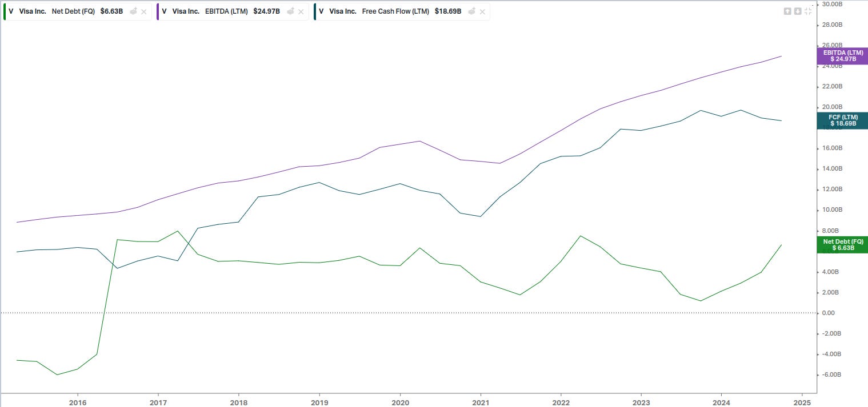Viewport: 868px width, 407px height.
Task: Click the "V" ticker in the Free Cash Flow chip
Action: pos(321,11)
